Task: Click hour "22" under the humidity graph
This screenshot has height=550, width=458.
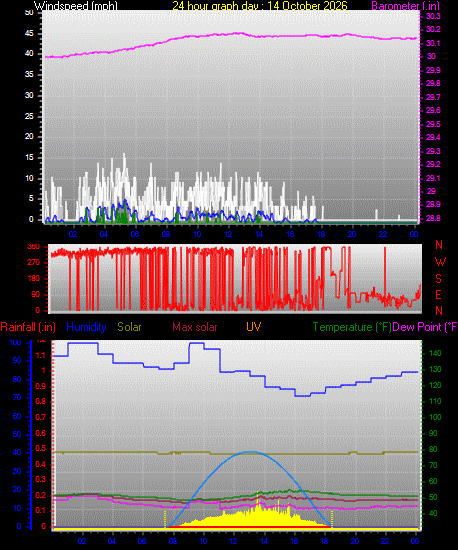Action: [x=385, y=541]
